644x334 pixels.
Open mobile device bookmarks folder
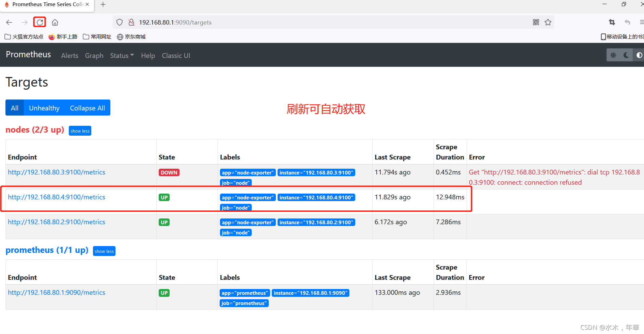coord(622,37)
